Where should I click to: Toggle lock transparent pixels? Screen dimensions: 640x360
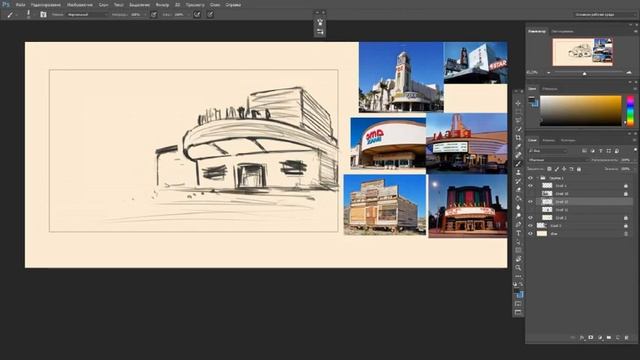(549, 169)
